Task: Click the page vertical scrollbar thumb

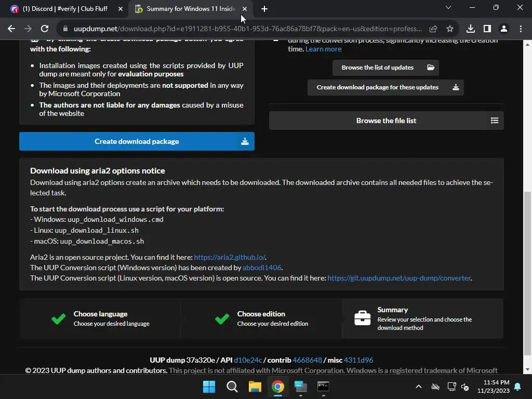Action: click(528, 273)
